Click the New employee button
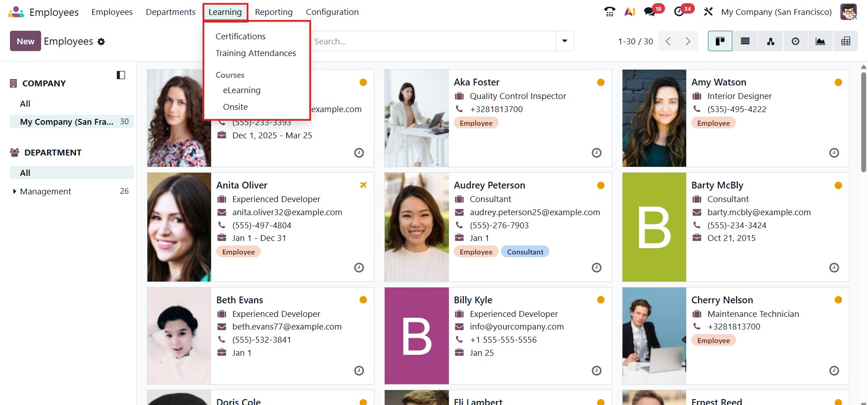 [25, 41]
